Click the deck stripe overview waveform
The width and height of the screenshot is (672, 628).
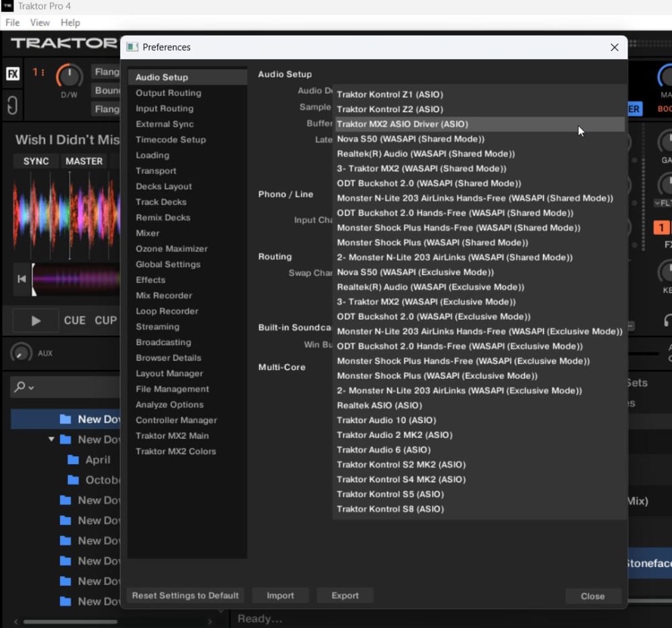tap(77, 279)
